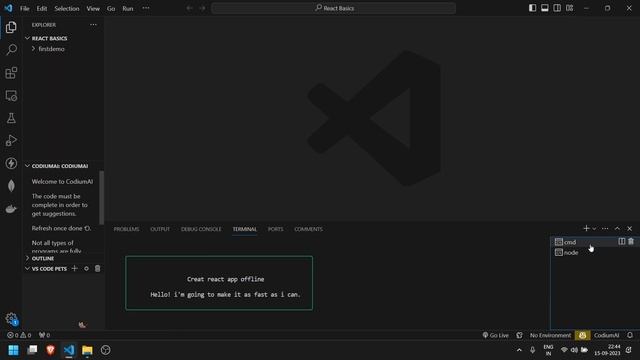Switch to the DEBUG CONSOLE tab
The height and width of the screenshot is (360, 640).
tap(201, 229)
